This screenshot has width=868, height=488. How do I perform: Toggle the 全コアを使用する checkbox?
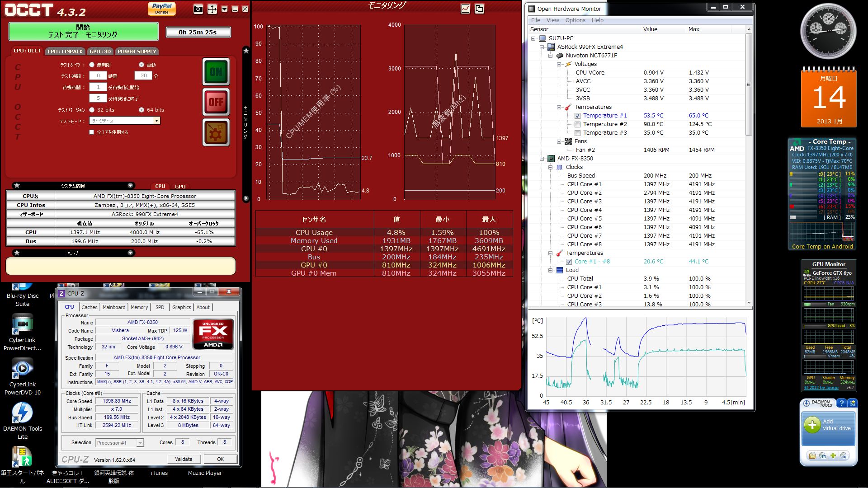(x=92, y=132)
